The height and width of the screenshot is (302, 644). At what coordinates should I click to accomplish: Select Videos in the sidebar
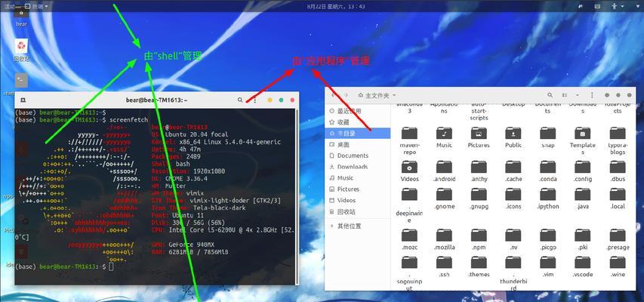coord(357,200)
